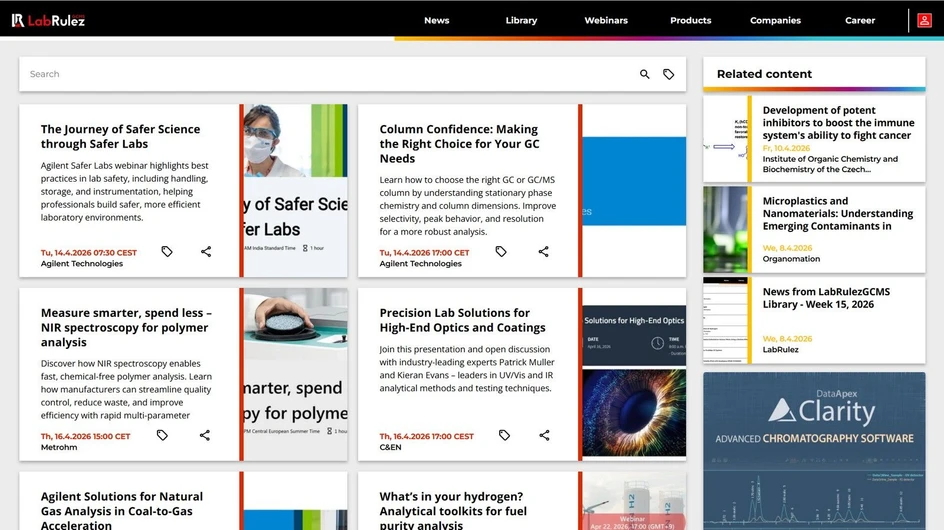
Task: Open the News menu
Action: [x=436, y=20]
